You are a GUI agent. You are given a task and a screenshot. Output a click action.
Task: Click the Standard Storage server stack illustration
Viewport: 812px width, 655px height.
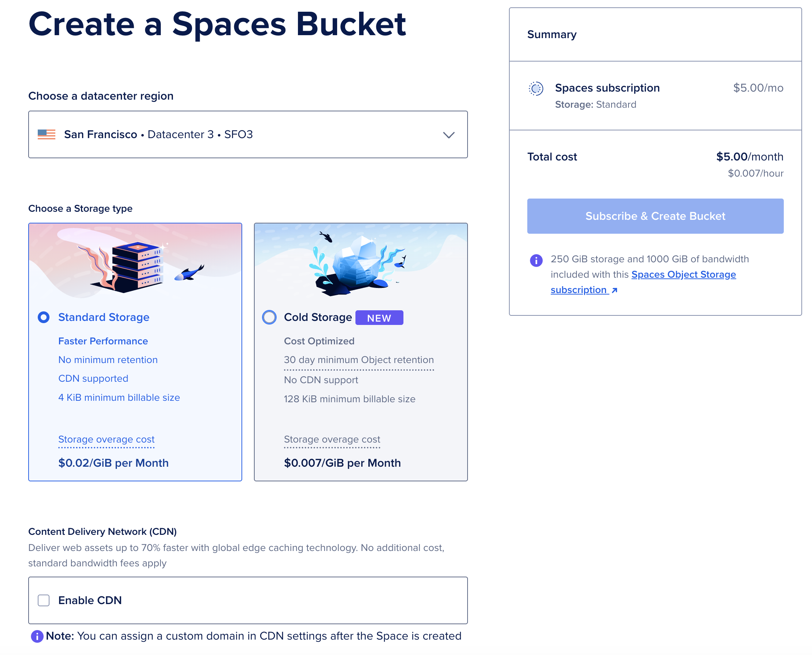[137, 264]
